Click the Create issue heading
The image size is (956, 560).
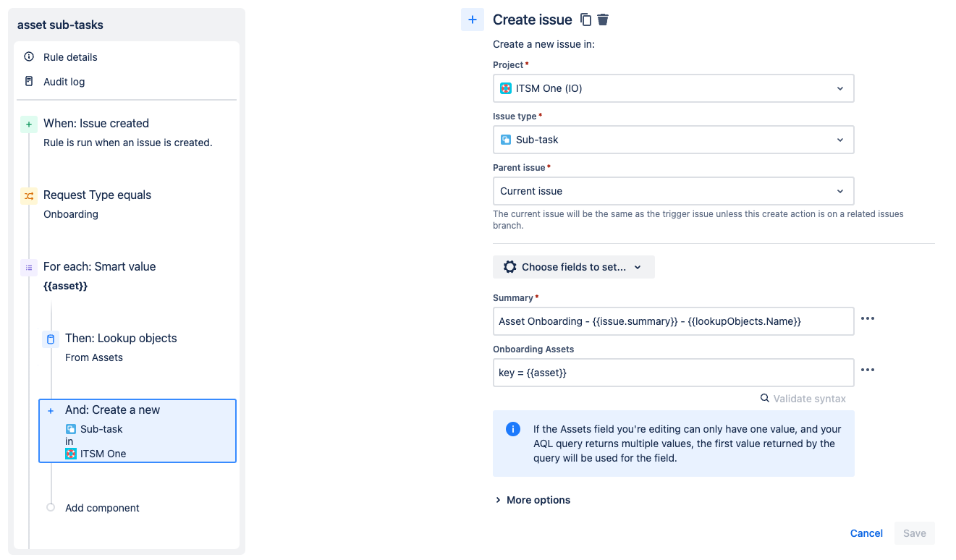(533, 20)
